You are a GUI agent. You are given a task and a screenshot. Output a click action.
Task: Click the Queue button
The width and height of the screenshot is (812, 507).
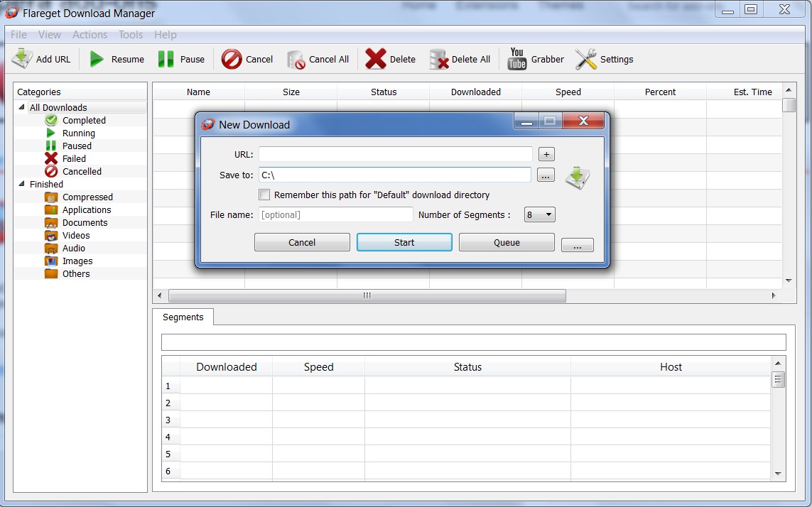point(507,242)
